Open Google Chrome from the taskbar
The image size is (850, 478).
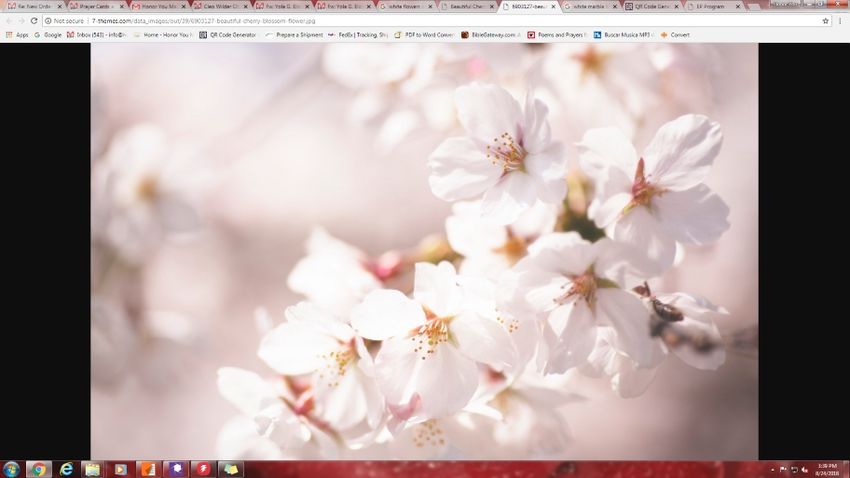click(x=38, y=469)
